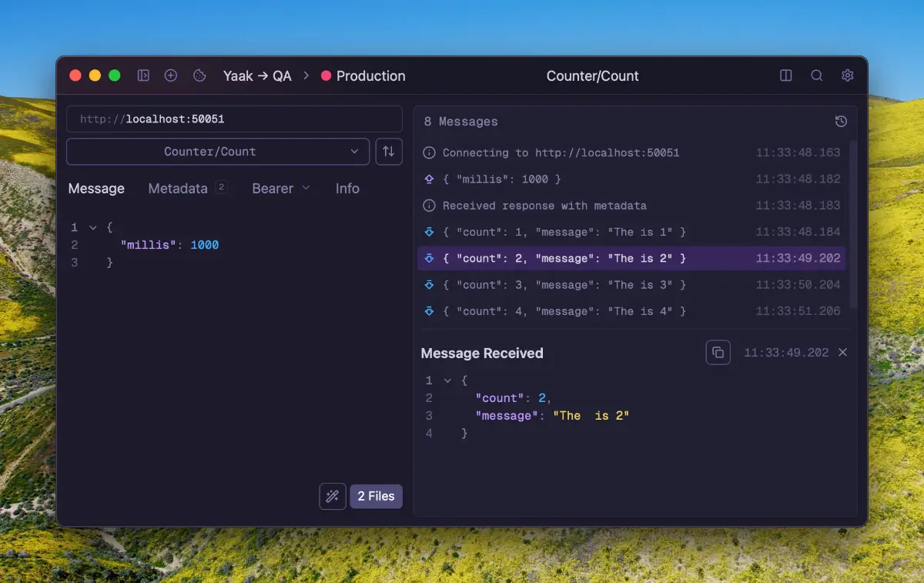Switch to the Info tab
The height and width of the screenshot is (583, 924).
tap(347, 189)
